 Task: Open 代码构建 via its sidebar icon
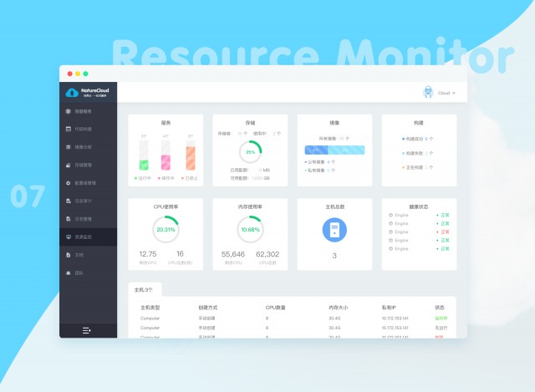(69, 129)
